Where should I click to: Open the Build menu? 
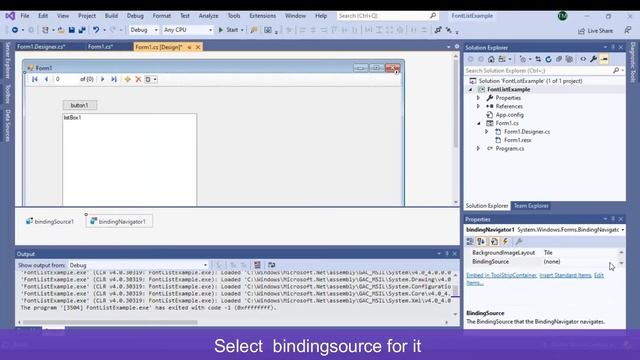point(111,16)
